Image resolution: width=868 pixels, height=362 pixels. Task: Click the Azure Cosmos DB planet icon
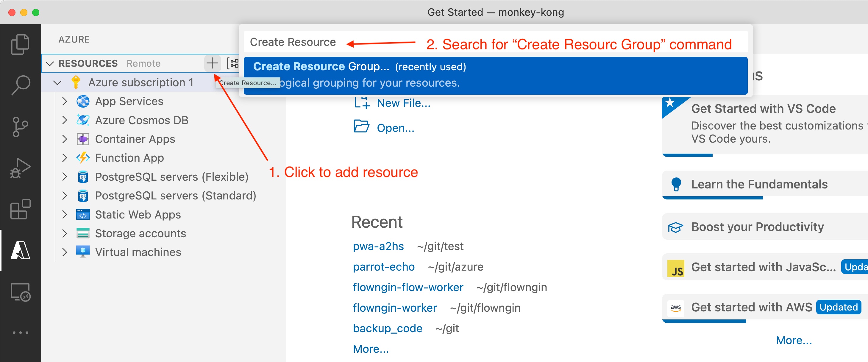tap(83, 120)
